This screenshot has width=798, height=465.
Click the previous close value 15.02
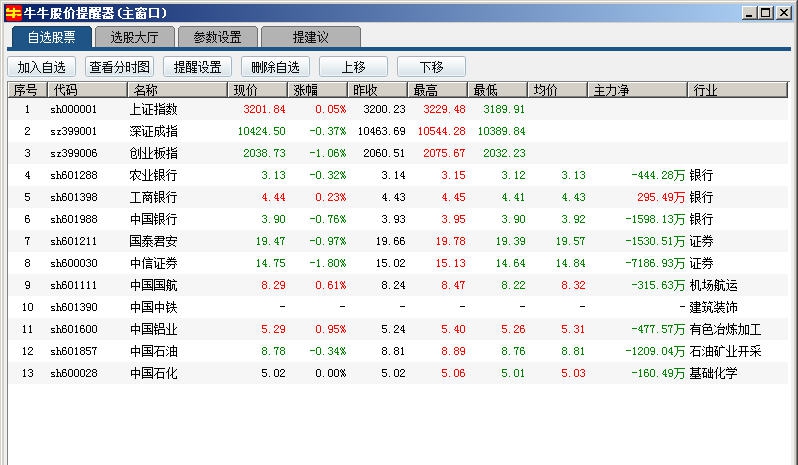[391, 263]
